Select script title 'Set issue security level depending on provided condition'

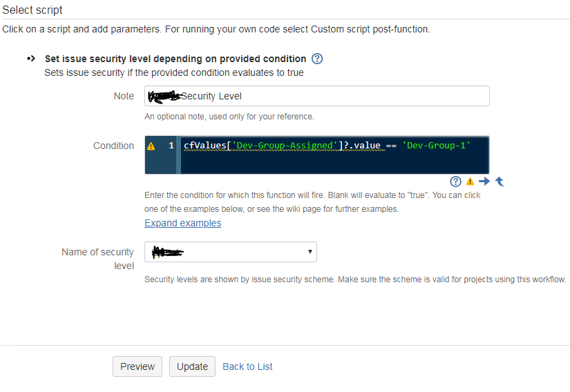(x=175, y=59)
